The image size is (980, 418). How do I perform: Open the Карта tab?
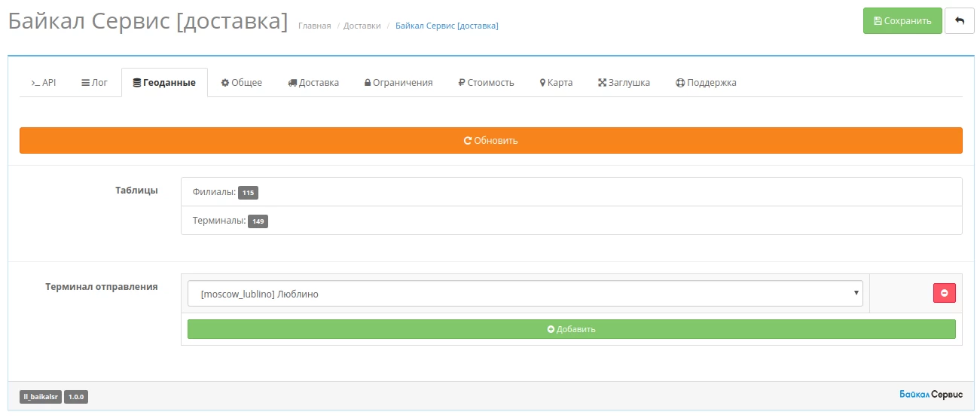(x=556, y=82)
